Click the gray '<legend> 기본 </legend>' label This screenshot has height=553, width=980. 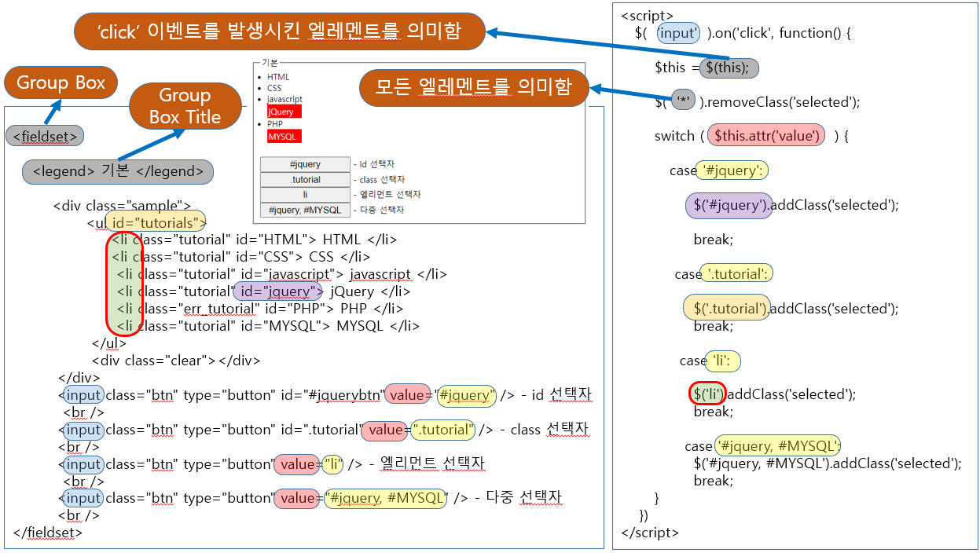coord(118,170)
